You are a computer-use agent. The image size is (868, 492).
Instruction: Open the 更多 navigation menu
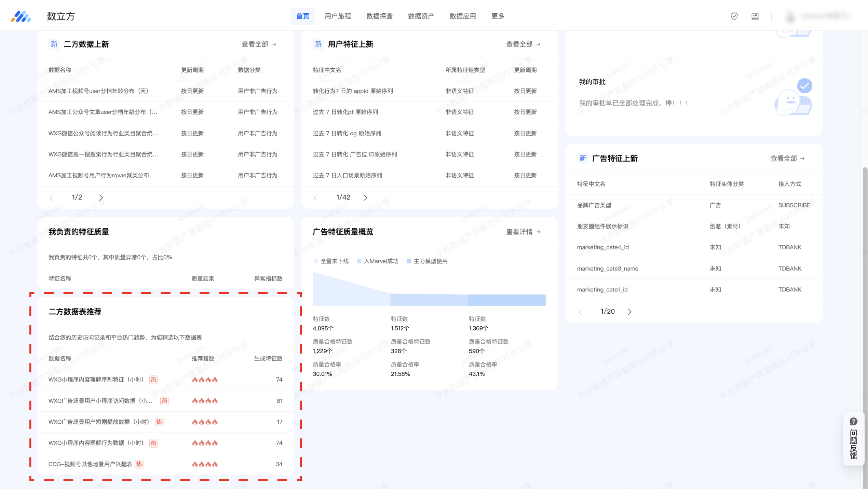coord(498,16)
